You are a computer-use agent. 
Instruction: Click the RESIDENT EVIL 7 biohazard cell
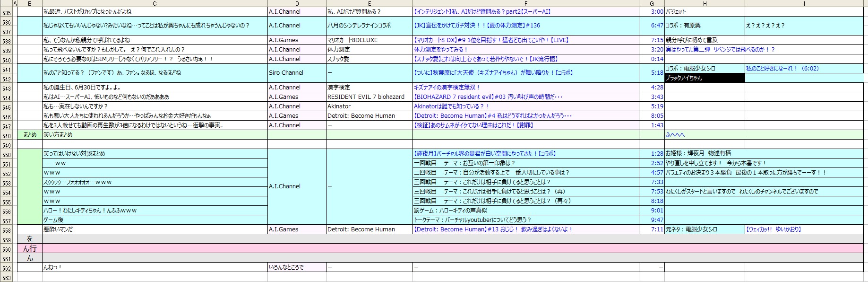(x=370, y=97)
